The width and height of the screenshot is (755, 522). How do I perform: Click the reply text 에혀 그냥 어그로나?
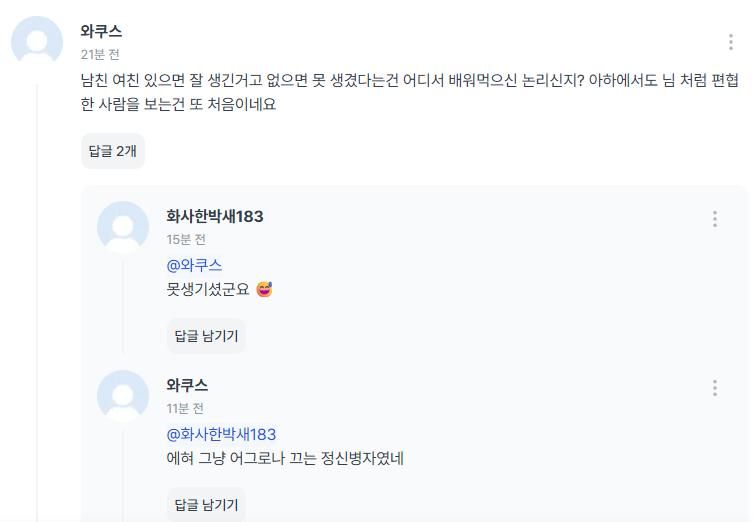(284, 459)
